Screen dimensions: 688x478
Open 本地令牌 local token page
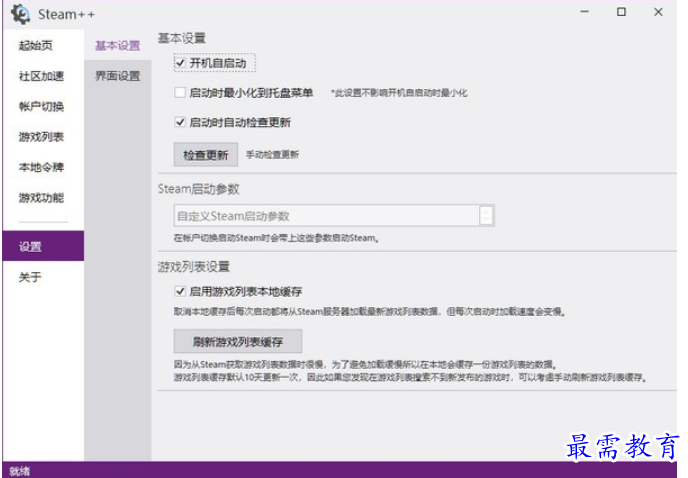pos(41,167)
